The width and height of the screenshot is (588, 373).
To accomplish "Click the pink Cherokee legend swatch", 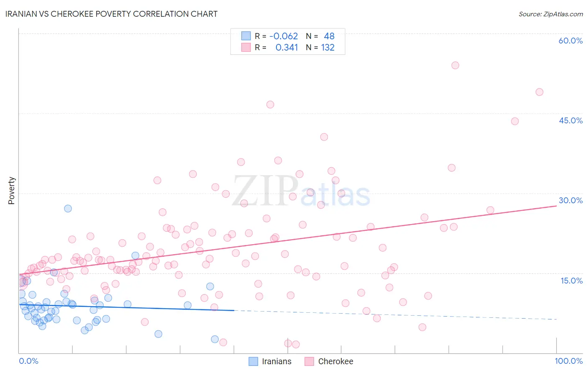I will [309, 361].
